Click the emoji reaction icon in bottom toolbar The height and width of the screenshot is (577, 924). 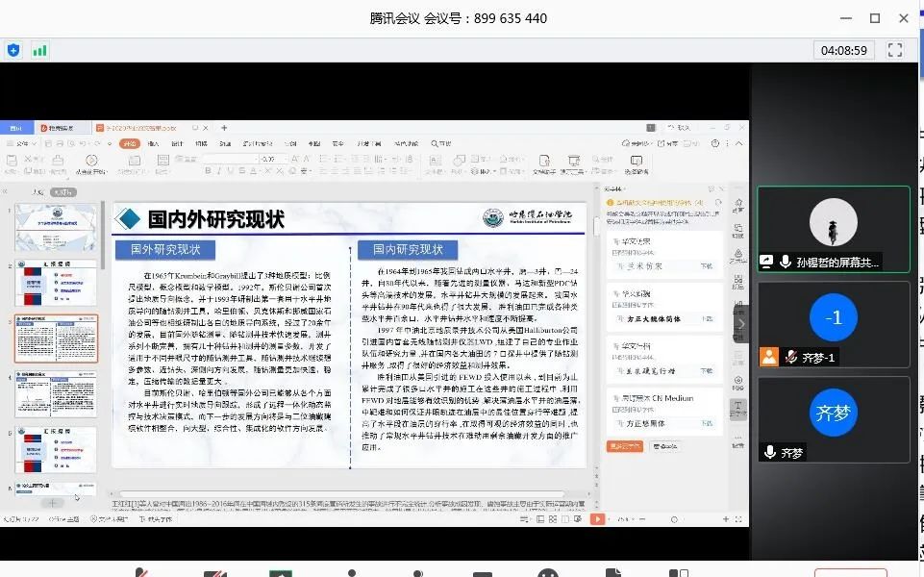(547, 573)
